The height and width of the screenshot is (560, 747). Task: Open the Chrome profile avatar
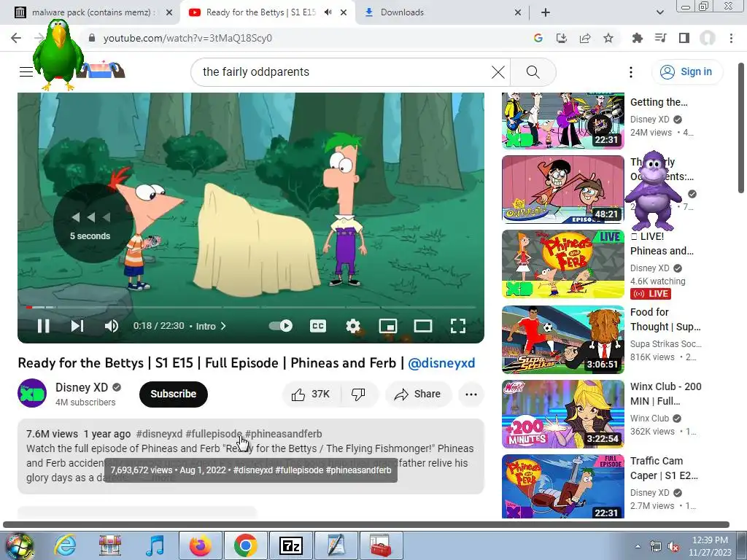point(708,38)
